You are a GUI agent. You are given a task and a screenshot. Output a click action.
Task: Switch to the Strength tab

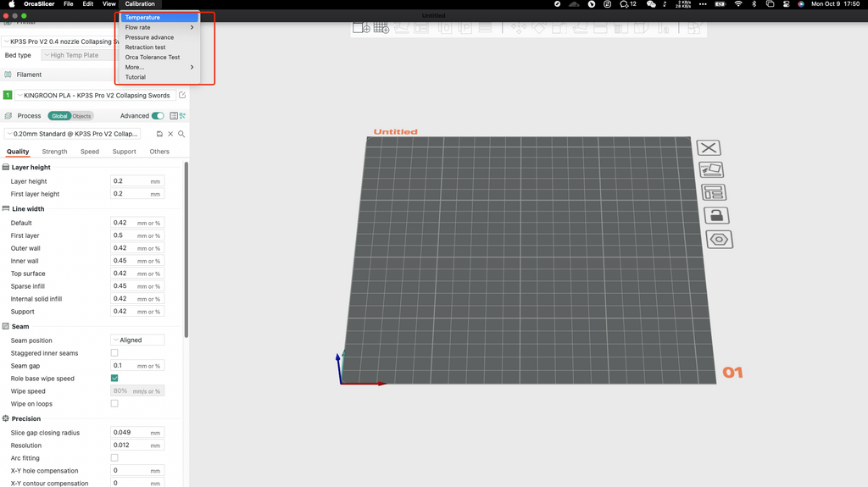[x=54, y=152]
